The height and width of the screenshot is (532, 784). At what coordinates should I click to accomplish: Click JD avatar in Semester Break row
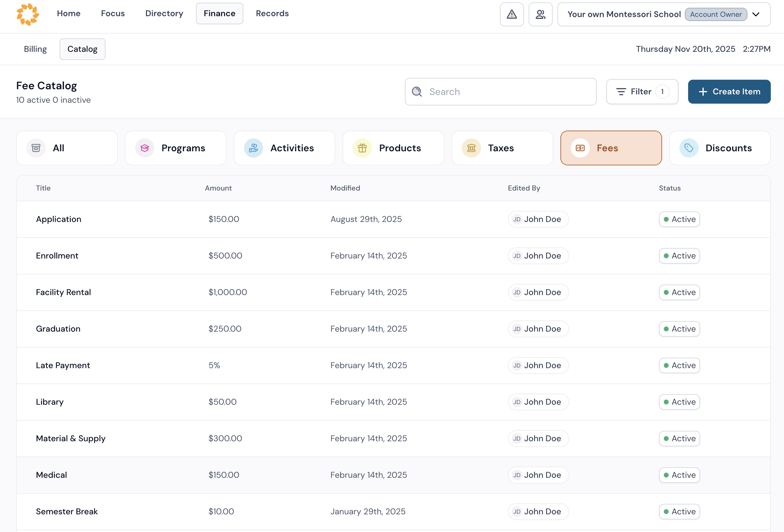(x=517, y=511)
